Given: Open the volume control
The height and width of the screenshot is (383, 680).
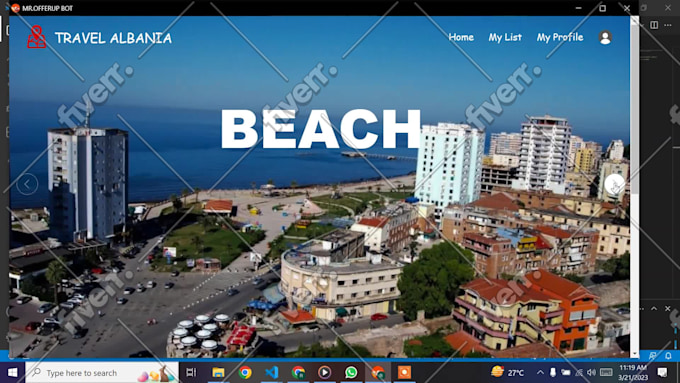Looking at the screenshot, I should [x=592, y=372].
